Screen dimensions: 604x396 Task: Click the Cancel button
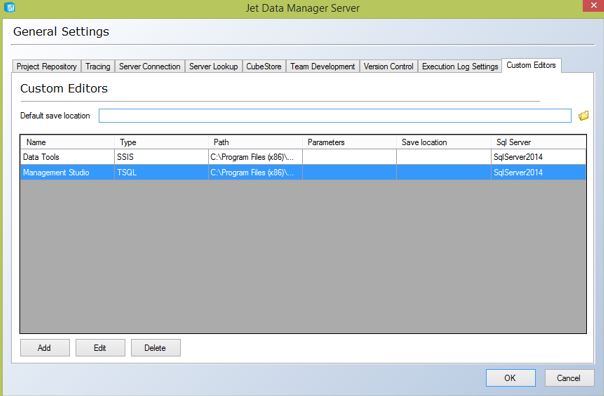click(x=569, y=378)
